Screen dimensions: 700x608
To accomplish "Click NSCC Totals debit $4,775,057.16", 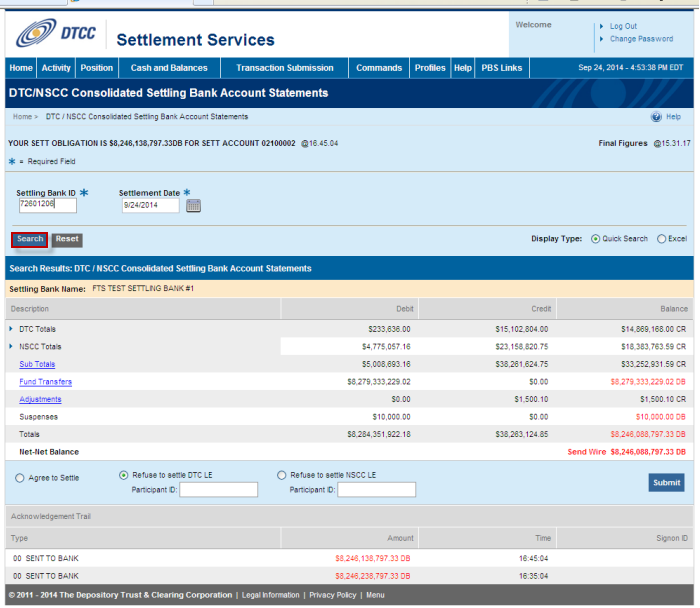I will (x=386, y=346).
